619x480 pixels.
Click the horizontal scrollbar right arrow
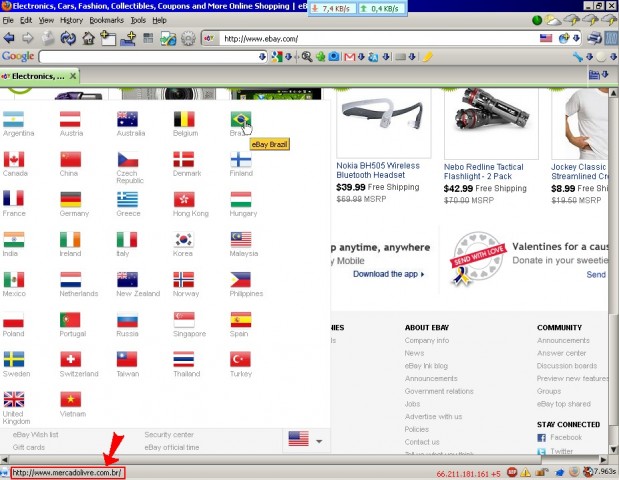(x=603, y=459)
